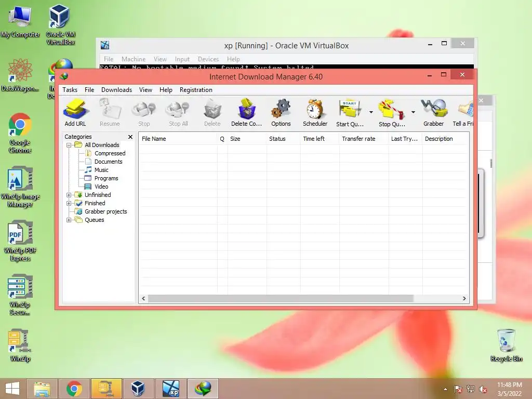
Task: Sort by Time left column header
Action: (x=320, y=139)
